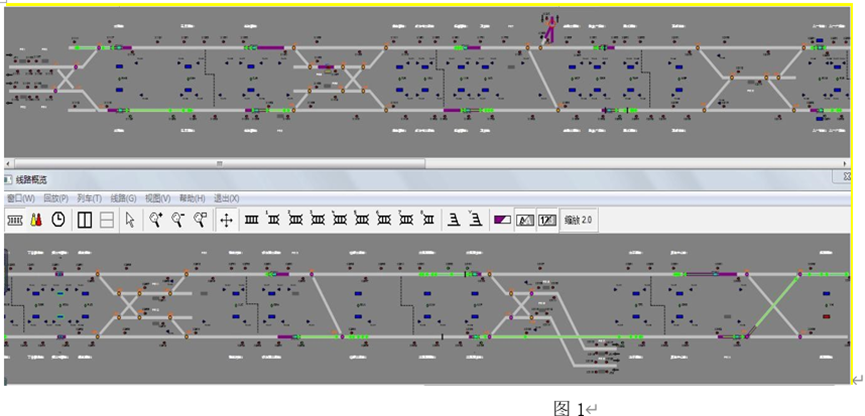Click the 缩放 2.0 zoom button
This screenshot has width=865, height=416.
[x=579, y=220]
